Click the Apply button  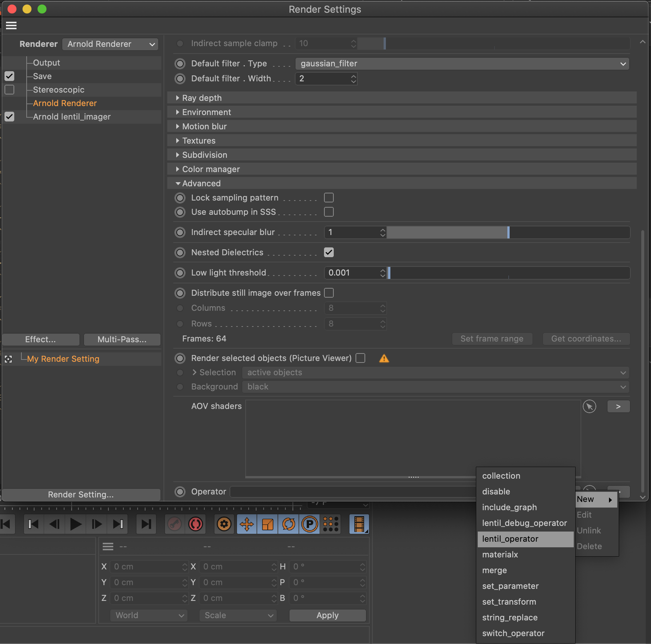[x=328, y=616]
